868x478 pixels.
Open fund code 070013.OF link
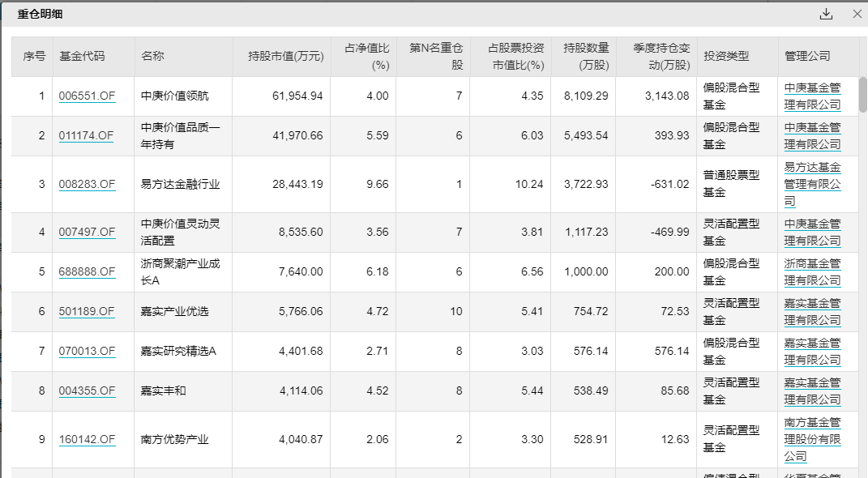87,351
